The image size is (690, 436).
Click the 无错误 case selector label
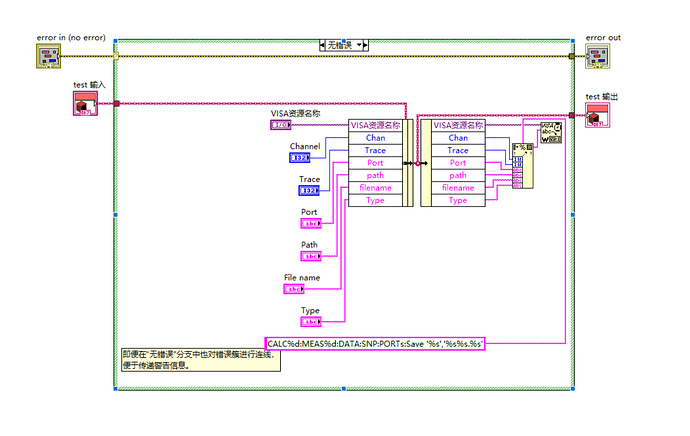click(x=343, y=45)
